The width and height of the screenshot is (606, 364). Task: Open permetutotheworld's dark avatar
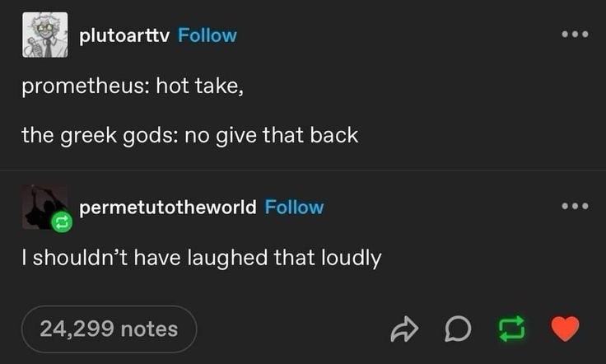point(44,207)
